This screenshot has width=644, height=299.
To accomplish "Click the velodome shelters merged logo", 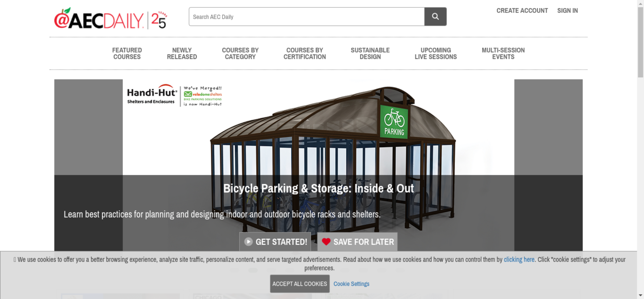I will coord(203,96).
